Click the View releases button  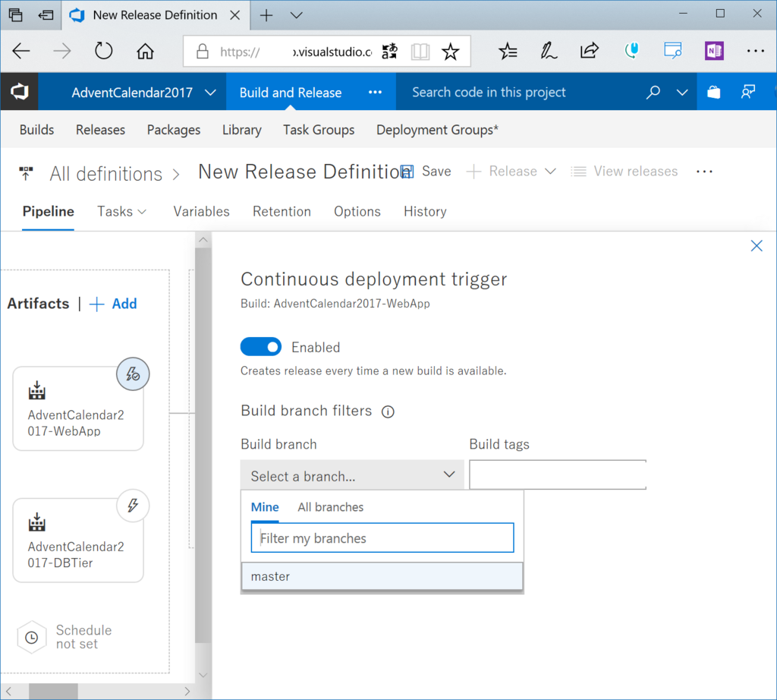pyautogui.click(x=624, y=172)
